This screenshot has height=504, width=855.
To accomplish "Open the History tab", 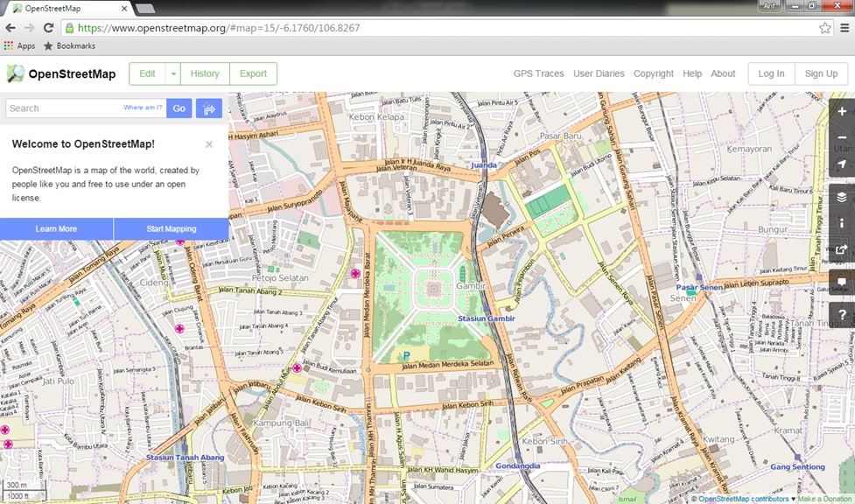I will (205, 73).
